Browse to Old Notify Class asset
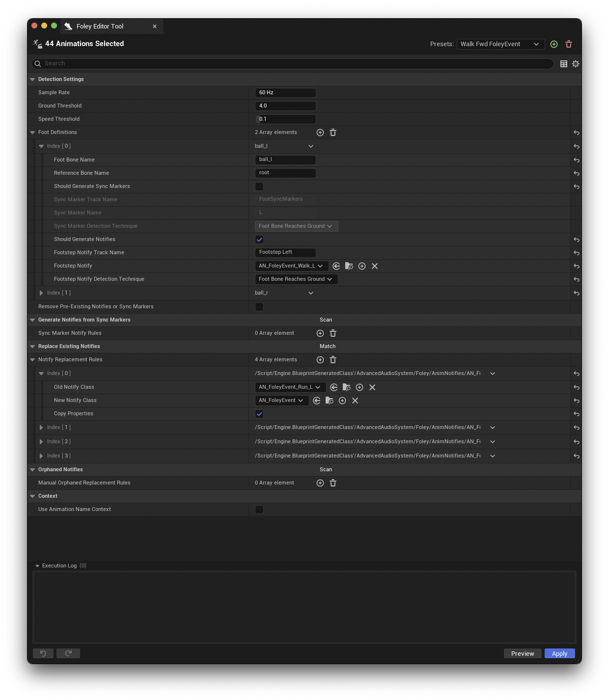609x700 pixels. [x=347, y=387]
